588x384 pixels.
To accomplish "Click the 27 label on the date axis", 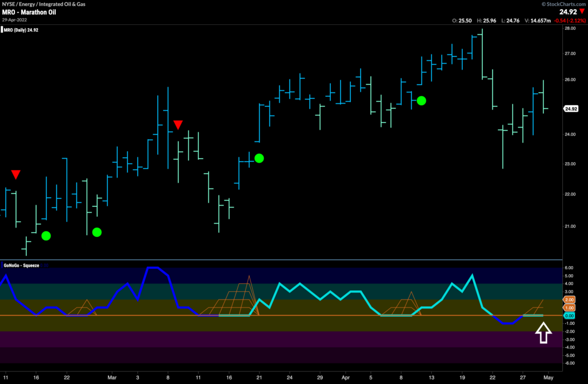I will pos(523,378).
